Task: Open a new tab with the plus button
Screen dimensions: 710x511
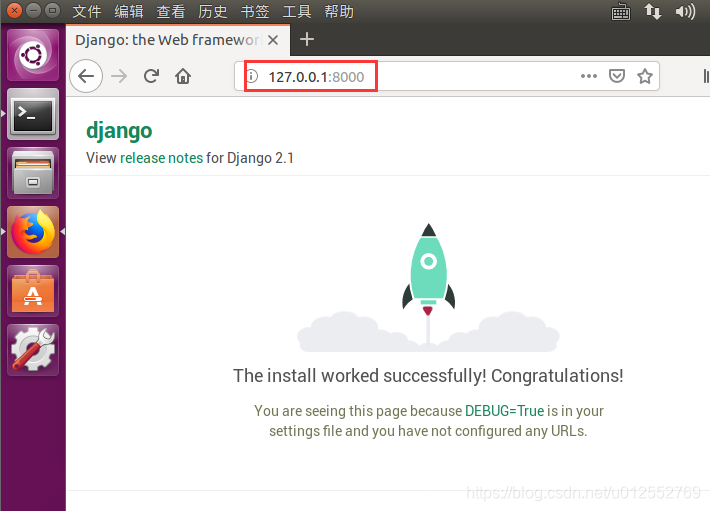Action: click(x=307, y=39)
